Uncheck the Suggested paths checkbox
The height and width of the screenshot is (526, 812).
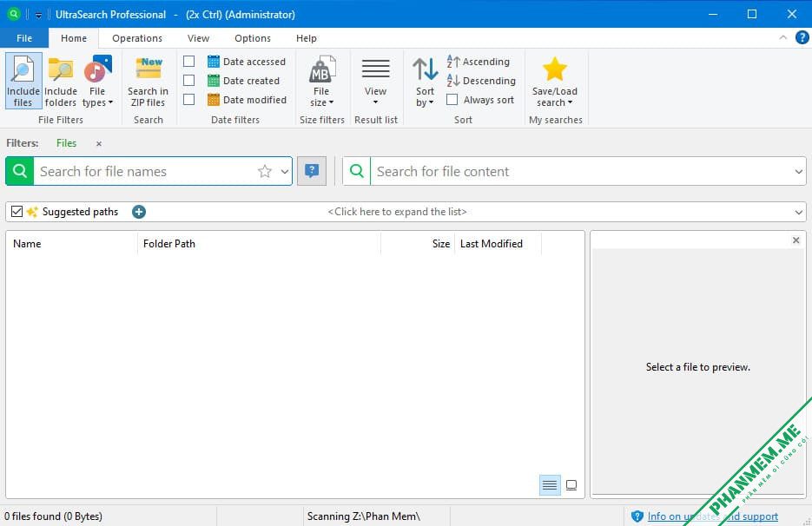(17, 211)
